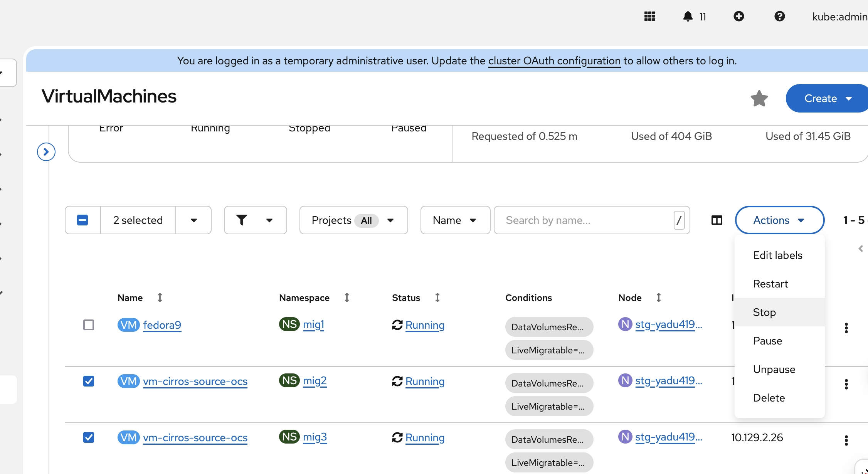Viewport: 868px width, 474px height.
Task: Open the fedora9 VM link
Action: [x=162, y=325]
